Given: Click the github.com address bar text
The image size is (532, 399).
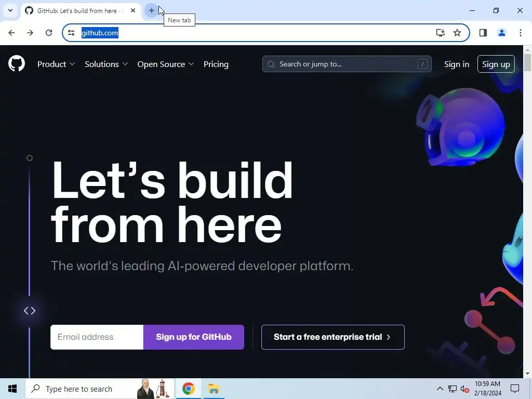Looking at the screenshot, I should (x=100, y=33).
